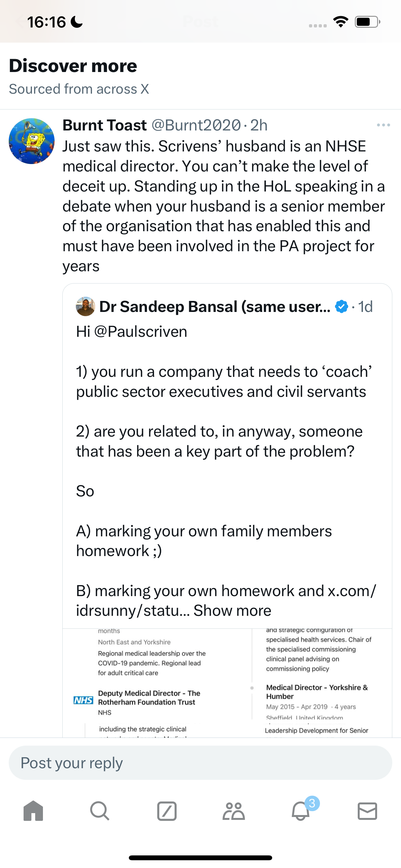
Task: Open the Home tab icon
Action: [33, 811]
